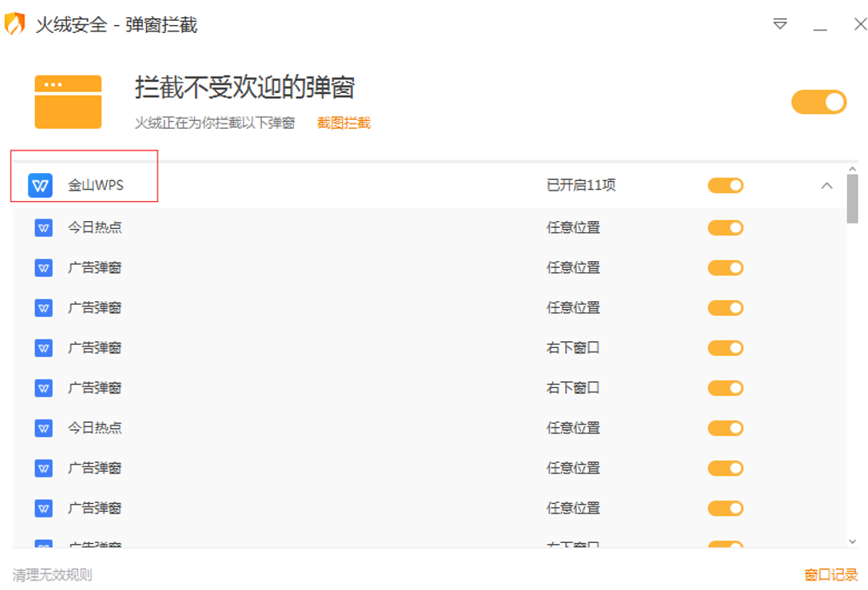Toggle off the first 今日热点 rule switch
The width and height of the screenshot is (868, 590).
click(725, 228)
